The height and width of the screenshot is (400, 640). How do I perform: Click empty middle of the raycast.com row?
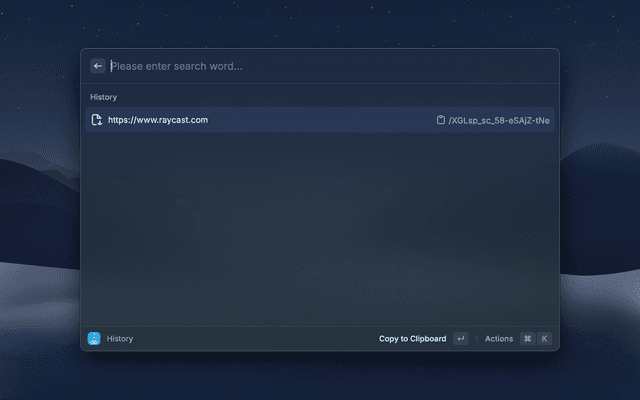(320, 120)
